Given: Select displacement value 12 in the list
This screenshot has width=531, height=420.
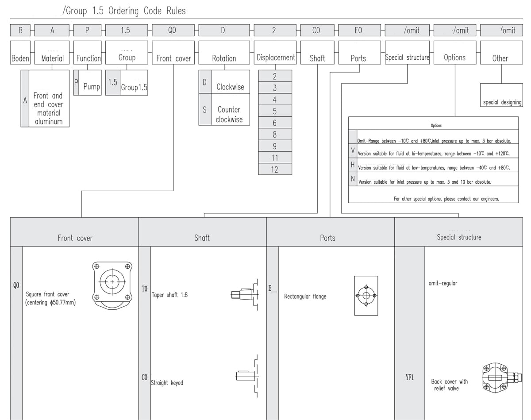Looking at the screenshot, I should tap(275, 169).
